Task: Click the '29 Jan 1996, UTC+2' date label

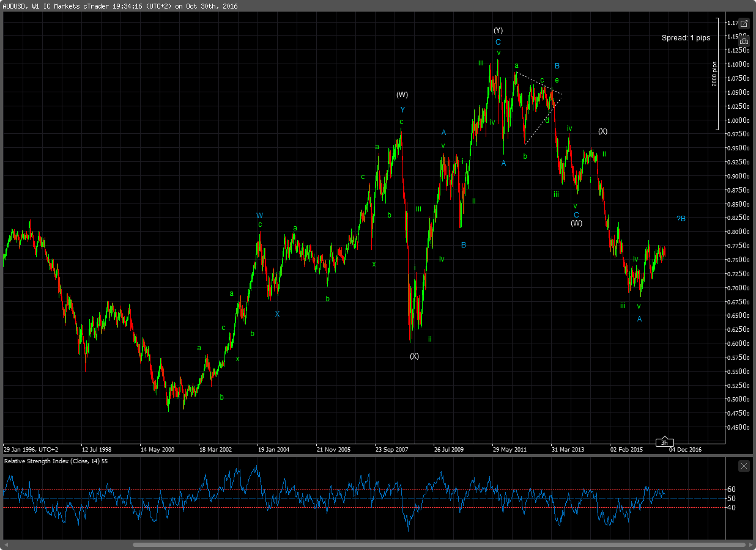Action: [31, 449]
